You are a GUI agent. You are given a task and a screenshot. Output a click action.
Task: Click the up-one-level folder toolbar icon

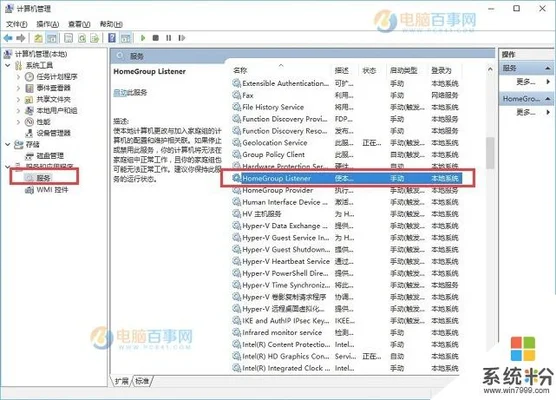pos(38,38)
